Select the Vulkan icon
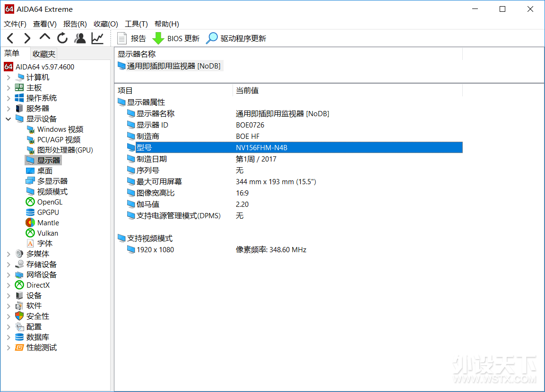Image resolution: width=545 pixels, height=392 pixels. pos(31,233)
